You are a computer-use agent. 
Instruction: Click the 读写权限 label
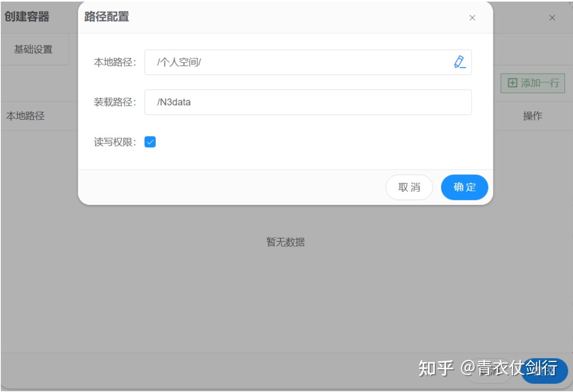click(115, 142)
